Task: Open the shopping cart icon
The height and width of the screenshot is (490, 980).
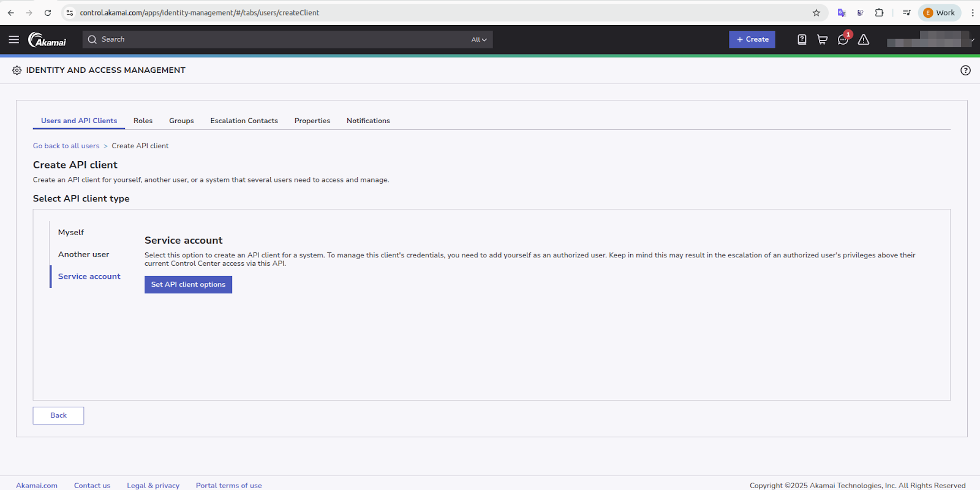Action: tap(822, 40)
